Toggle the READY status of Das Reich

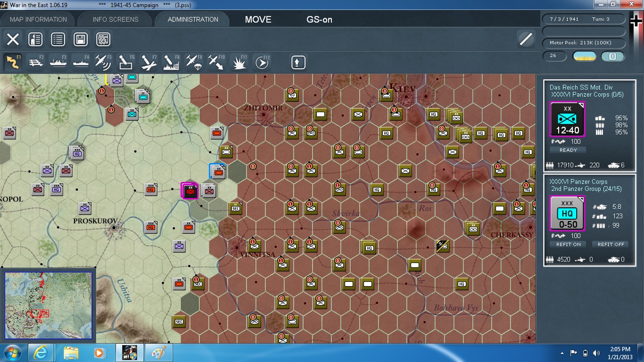coord(568,150)
